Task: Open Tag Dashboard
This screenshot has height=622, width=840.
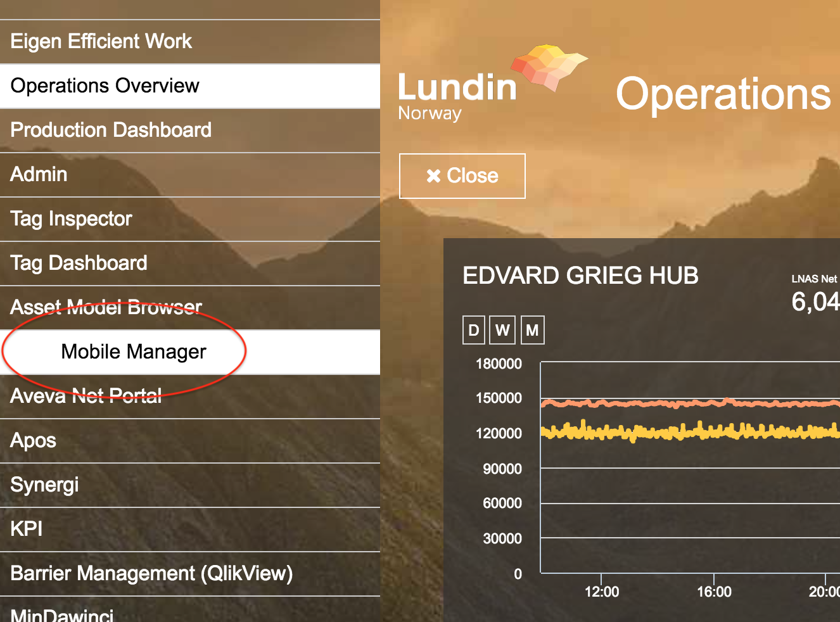Action: coord(190,263)
